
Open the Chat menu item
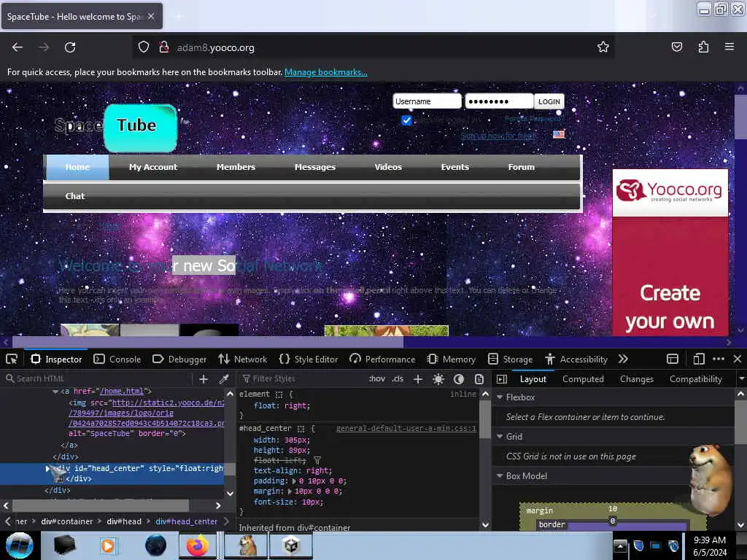[75, 196]
